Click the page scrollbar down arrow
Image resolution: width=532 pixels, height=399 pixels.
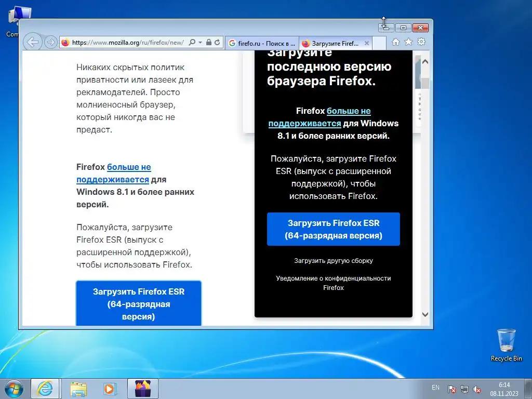425,314
